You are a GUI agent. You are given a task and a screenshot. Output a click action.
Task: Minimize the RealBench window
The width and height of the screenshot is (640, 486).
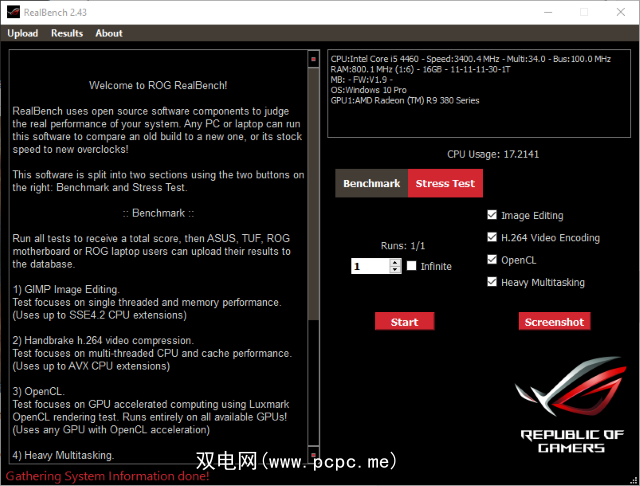(x=548, y=12)
